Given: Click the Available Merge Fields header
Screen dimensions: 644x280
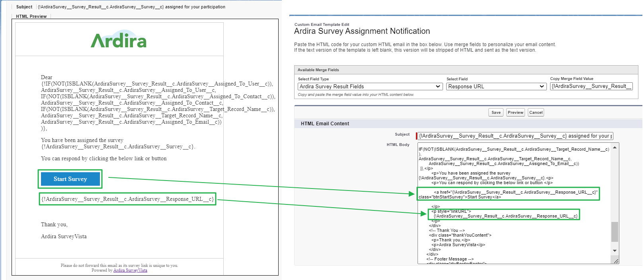Looking at the screenshot, I should click(318, 70).
